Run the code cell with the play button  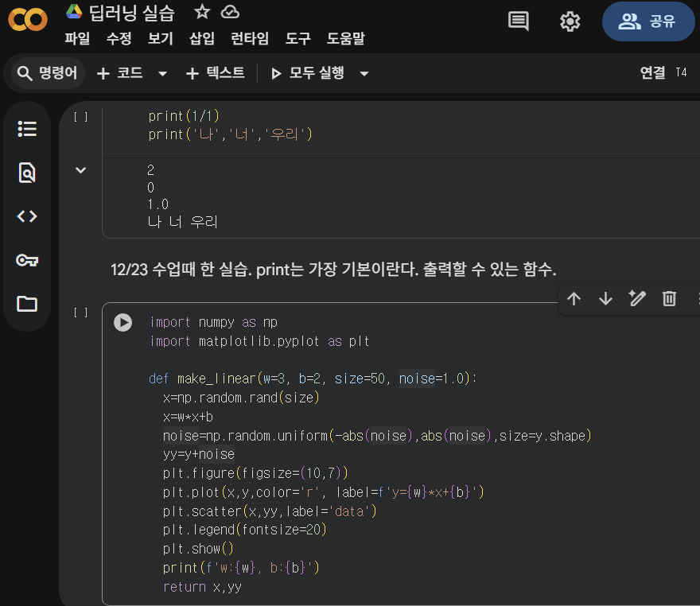(x=122, y=321)
